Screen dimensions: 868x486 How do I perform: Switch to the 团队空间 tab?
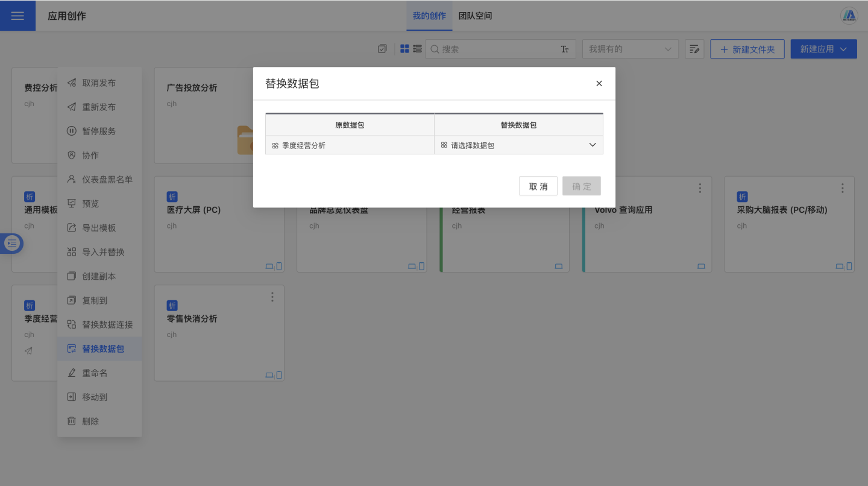[x=475, y=16]
